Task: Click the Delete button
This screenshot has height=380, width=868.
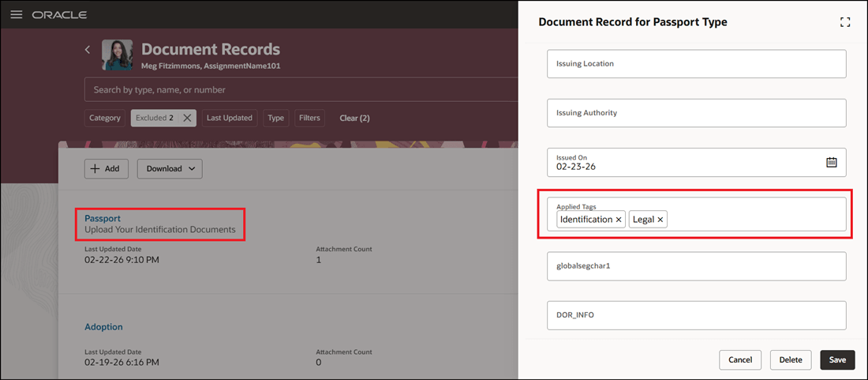Action: [791, 360]
